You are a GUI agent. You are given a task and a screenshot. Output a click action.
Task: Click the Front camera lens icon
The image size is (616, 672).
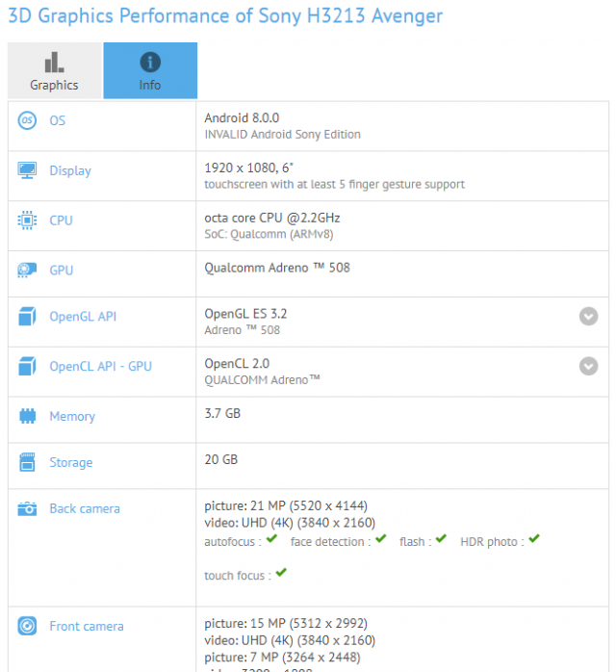27,626
